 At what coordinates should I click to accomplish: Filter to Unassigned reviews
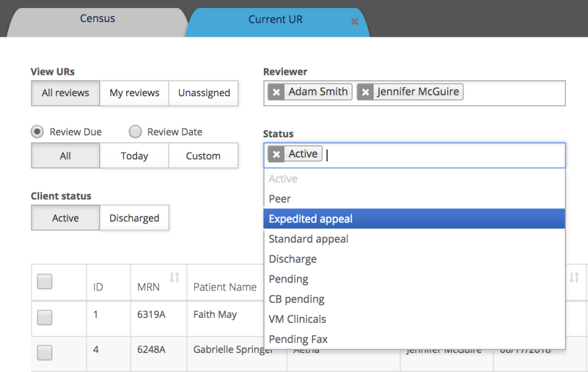coord(204,93)
